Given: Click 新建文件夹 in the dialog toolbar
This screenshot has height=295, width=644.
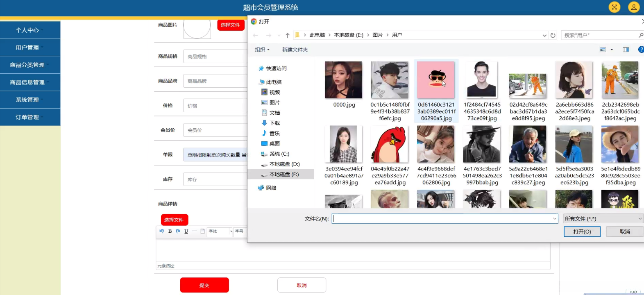Looking at the screenshot, I should [295, 50].
